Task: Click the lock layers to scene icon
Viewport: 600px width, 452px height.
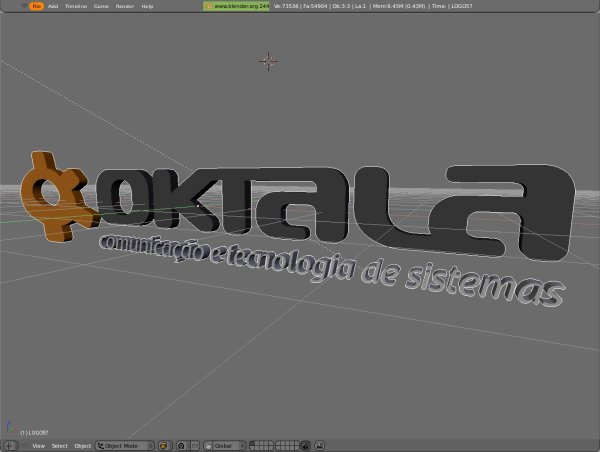Action: pos(305,445)
